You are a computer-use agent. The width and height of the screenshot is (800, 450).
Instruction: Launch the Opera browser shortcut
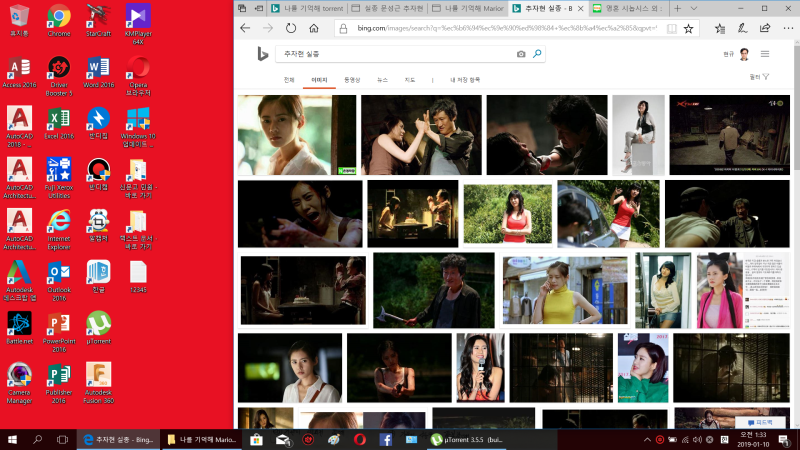[138, 76]
